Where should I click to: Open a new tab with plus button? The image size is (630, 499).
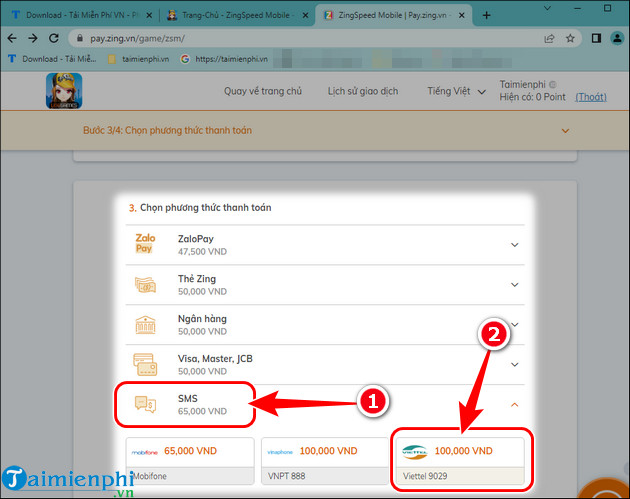pos(487,15)
